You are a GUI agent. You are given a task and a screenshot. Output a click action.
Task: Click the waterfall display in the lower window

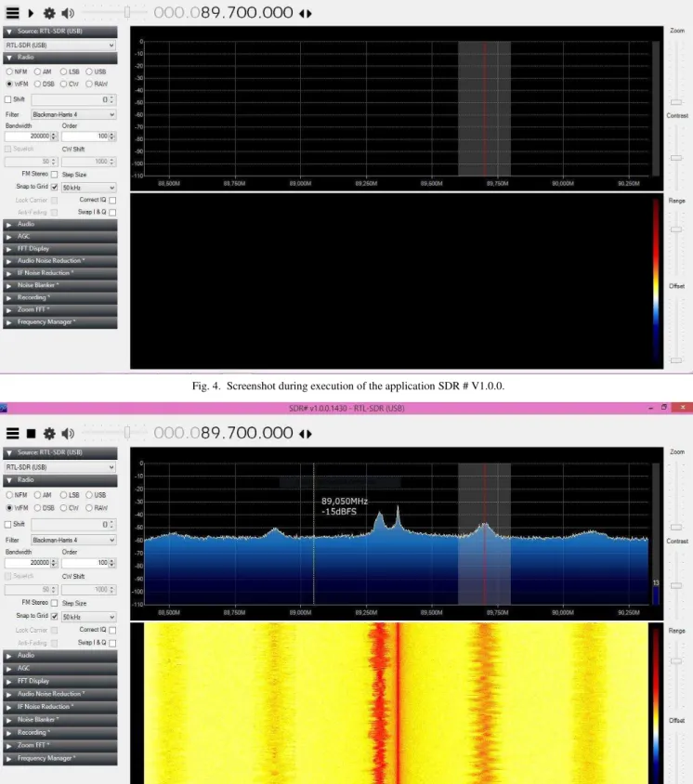click(397, 703)
